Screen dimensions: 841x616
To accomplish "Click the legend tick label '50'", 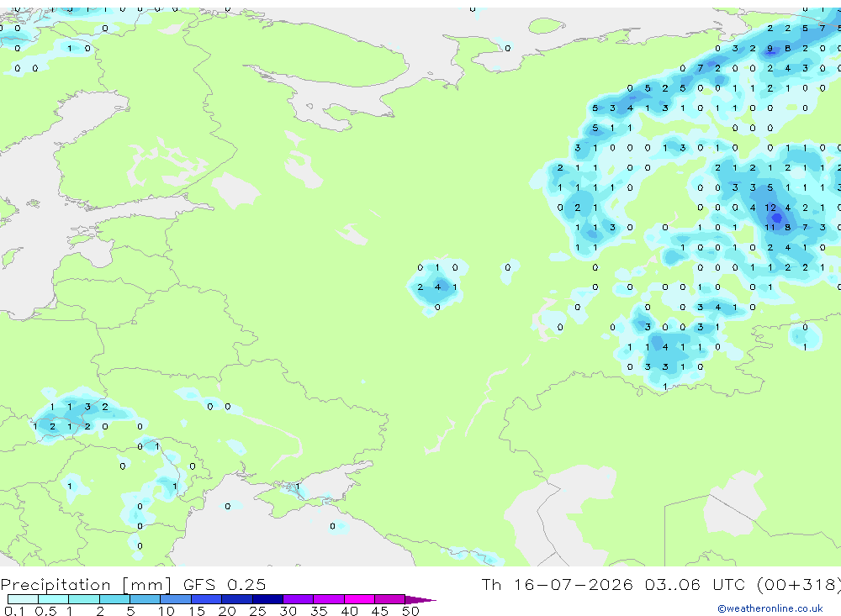I will (410, 611).
